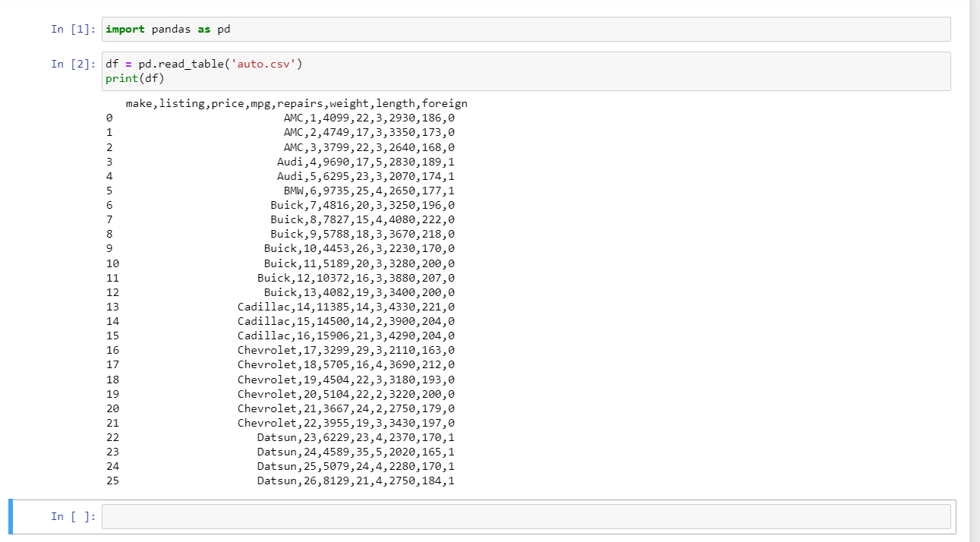Click the print(df) line of code

point(134,78)
